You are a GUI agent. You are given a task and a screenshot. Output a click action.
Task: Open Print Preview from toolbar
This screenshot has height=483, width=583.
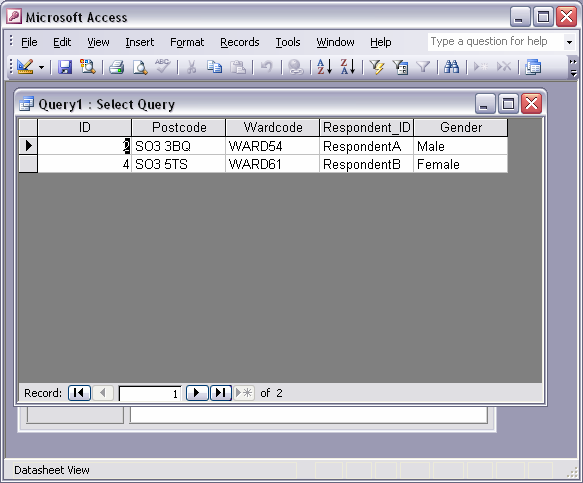coord(140,67)
